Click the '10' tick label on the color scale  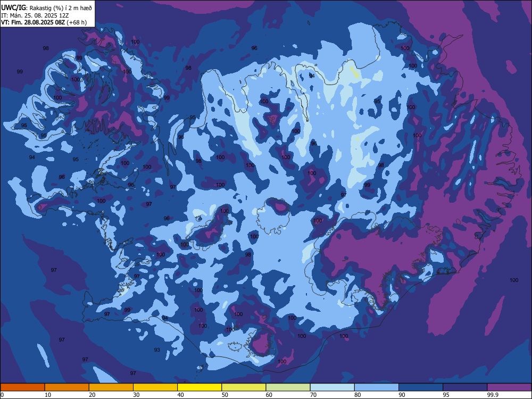point(48,395)
